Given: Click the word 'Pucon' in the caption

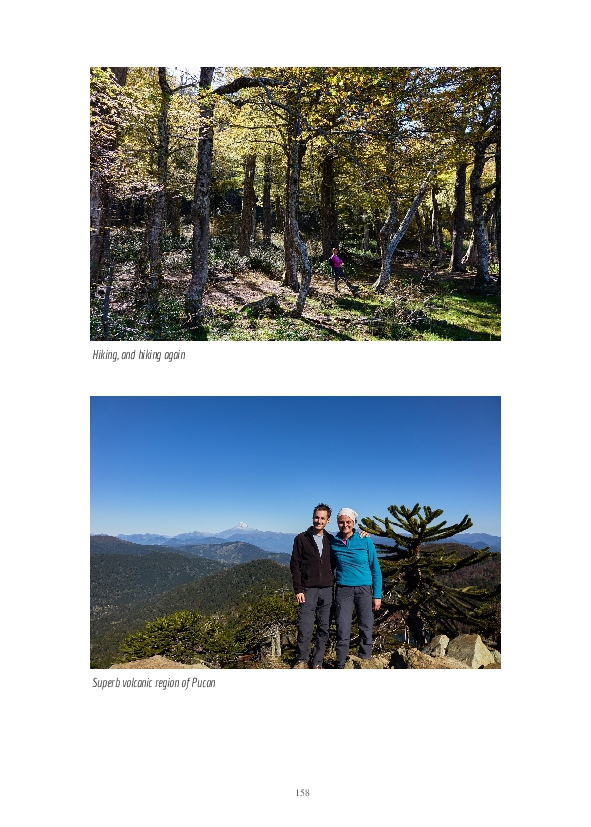Looking at the screenshot, I should tap(203, 683).
